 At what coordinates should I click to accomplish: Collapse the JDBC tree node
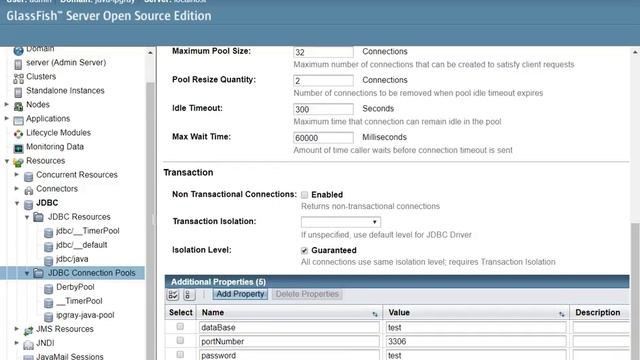[17, 203]
